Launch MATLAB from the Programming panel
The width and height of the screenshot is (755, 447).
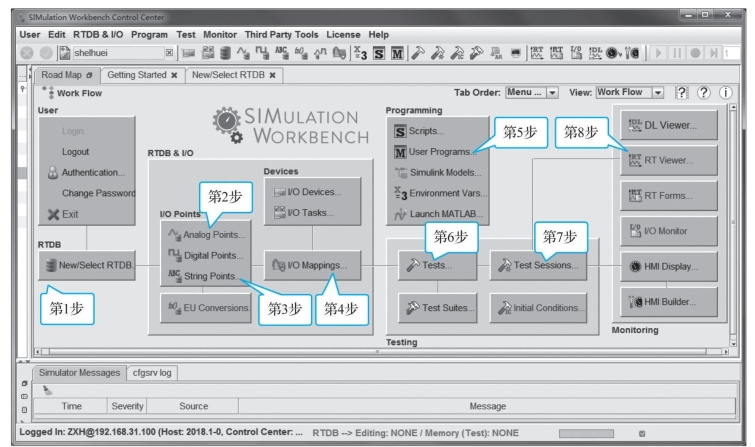[439, 214]
